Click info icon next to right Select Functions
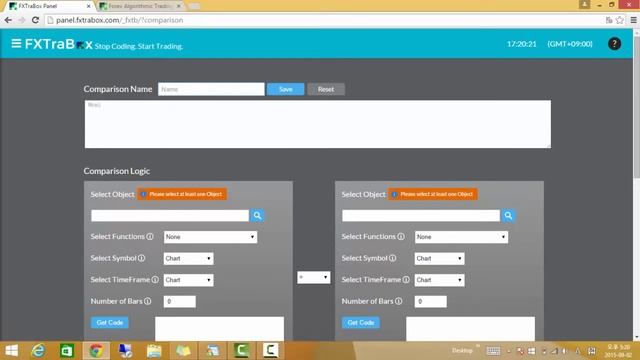Screen dimensions: 640x360 pos(401,237)
